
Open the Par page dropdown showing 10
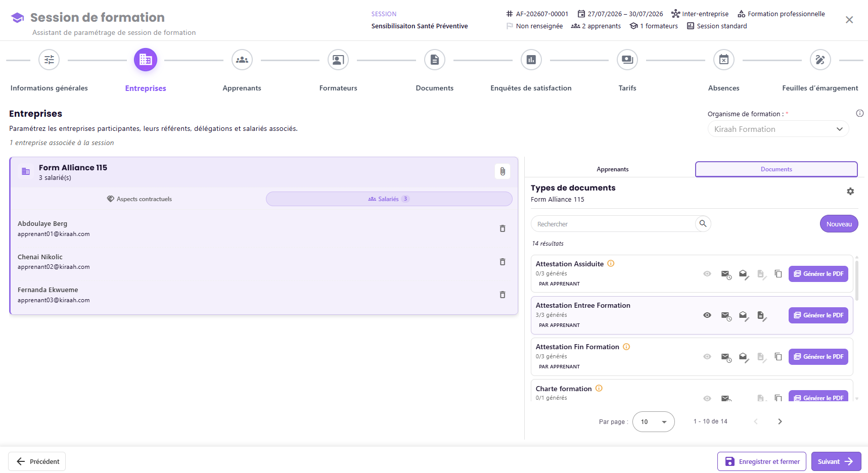tap(654, 422)
